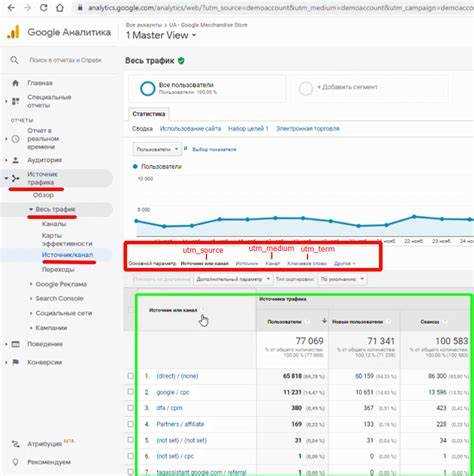
Task: Click the browser forward arrow
Action: coord(27,8)
